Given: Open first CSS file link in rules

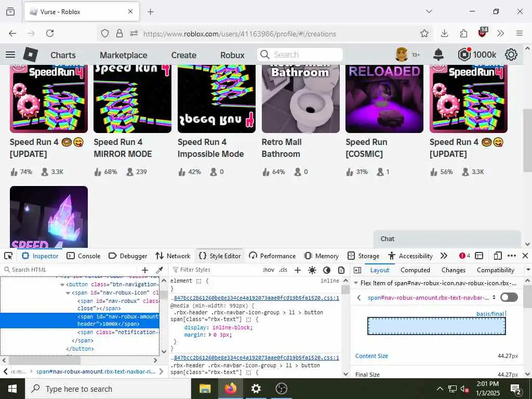Looking at the screenshot, I should point(255,298).
